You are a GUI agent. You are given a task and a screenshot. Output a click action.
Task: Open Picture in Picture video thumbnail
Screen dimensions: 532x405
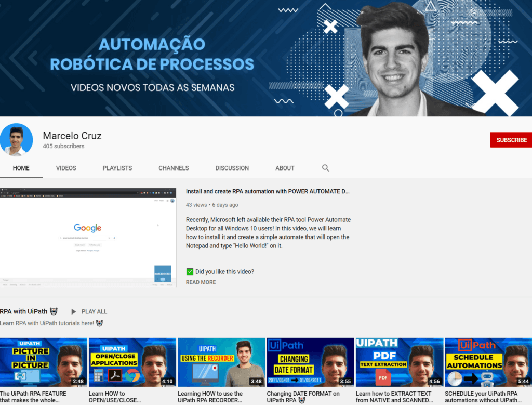[x=44, y=362]
